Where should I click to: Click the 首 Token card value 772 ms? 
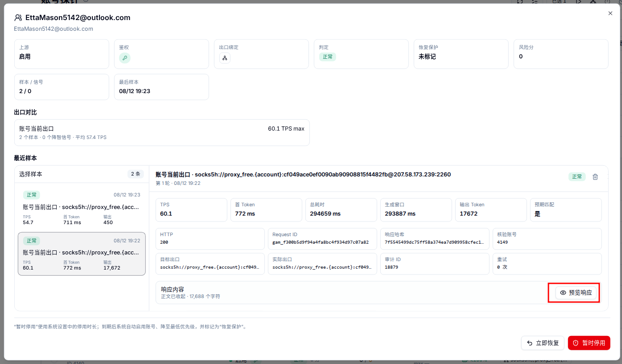click(245, 214)
